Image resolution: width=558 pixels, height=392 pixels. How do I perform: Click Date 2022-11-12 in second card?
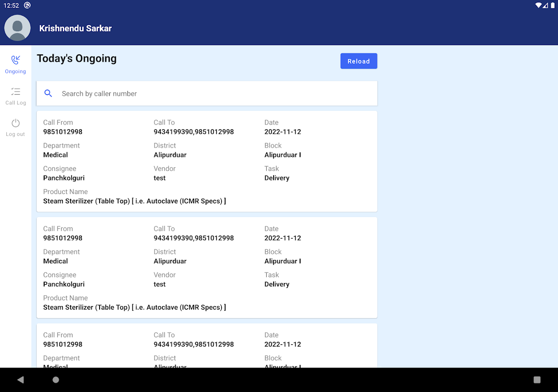click(282, 238)
